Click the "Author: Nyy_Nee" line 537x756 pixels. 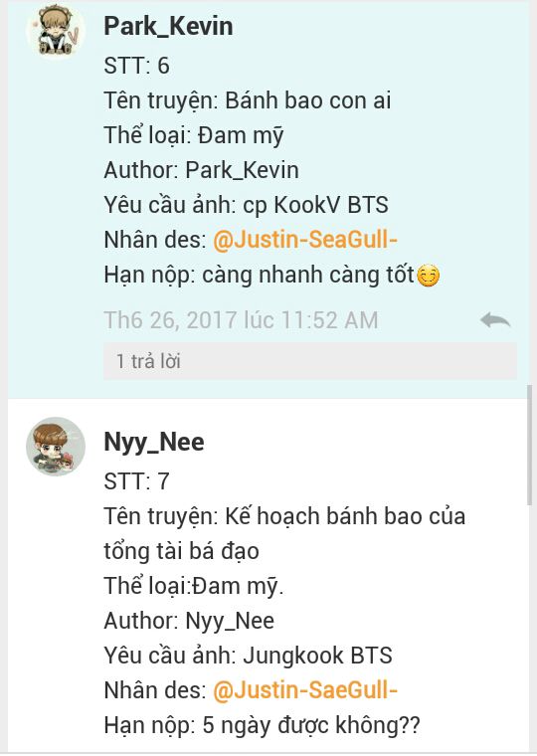[x=189, y=621]
